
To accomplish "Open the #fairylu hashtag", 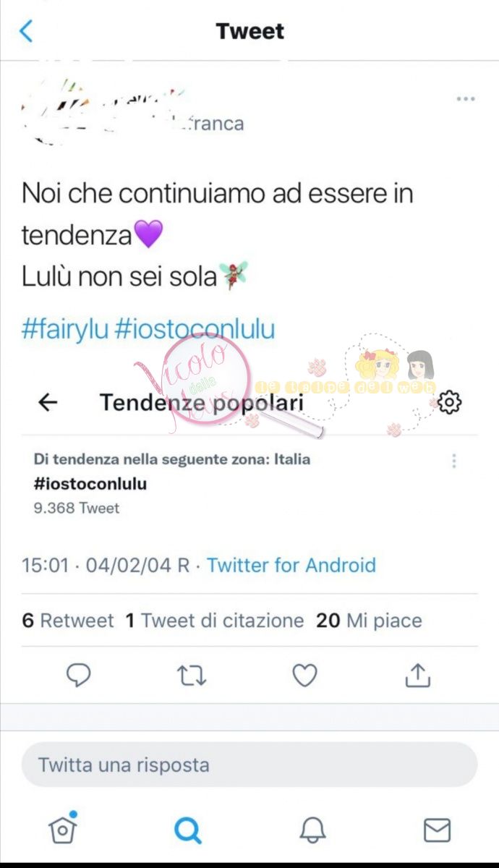I will (x=65, y=330).
